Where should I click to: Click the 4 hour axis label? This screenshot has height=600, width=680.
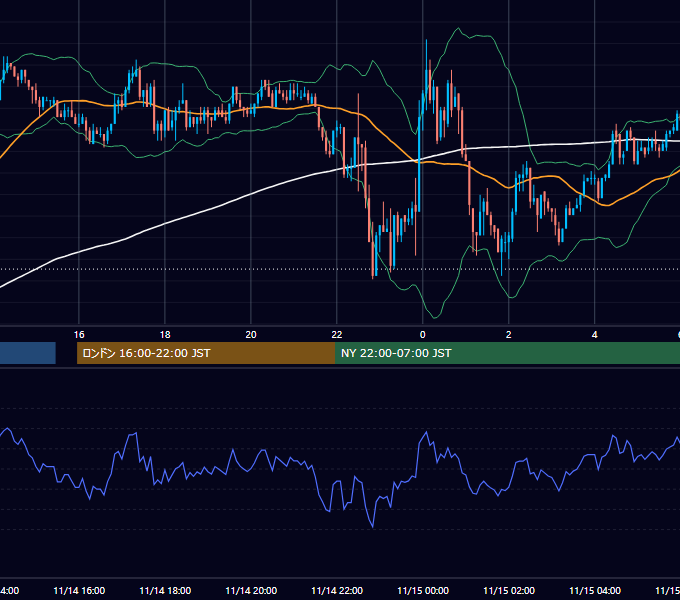[x=594, y=335]
